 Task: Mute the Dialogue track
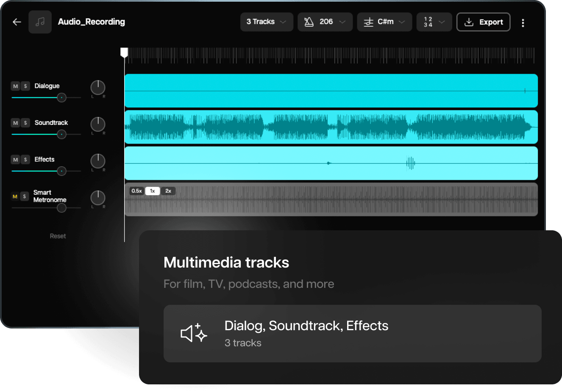pyautogui.click(x=16, y=86)
